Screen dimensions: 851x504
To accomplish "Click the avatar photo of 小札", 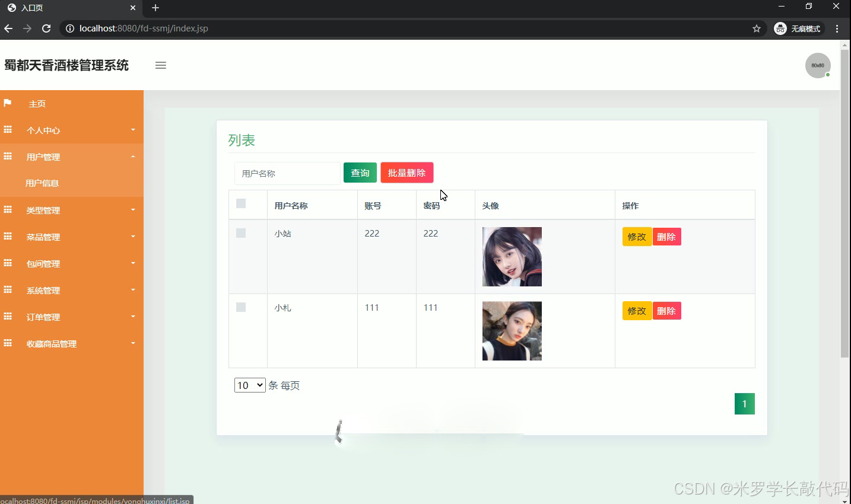I will (512, 331).
